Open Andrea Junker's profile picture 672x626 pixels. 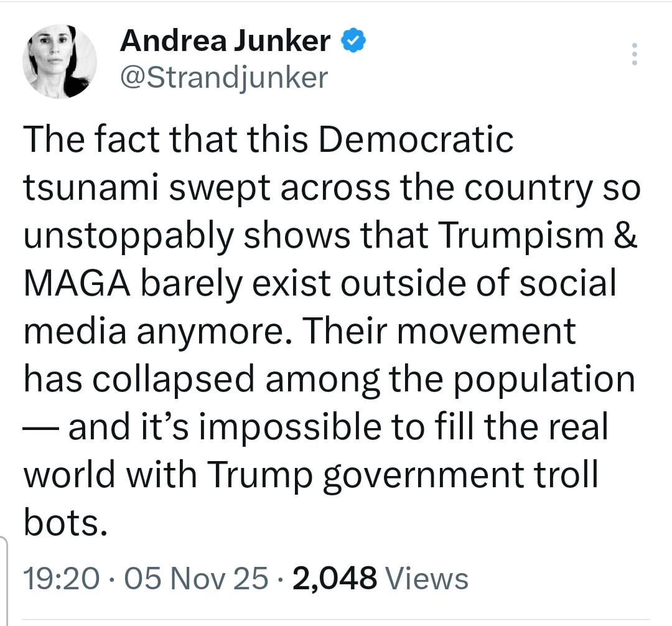point(59,62)
